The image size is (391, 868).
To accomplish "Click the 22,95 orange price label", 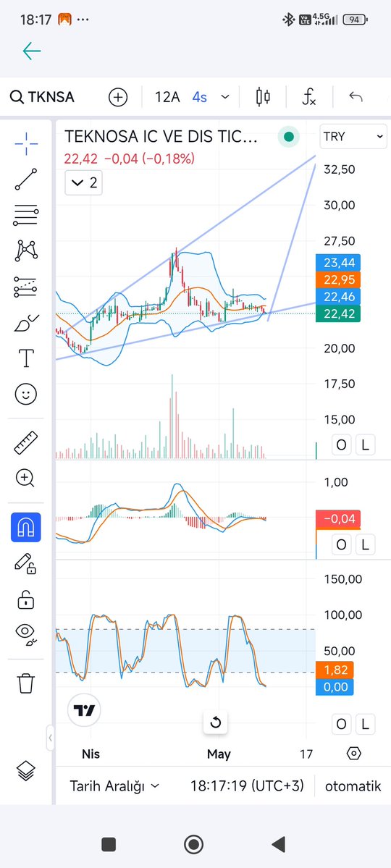I will pos(338,279).
